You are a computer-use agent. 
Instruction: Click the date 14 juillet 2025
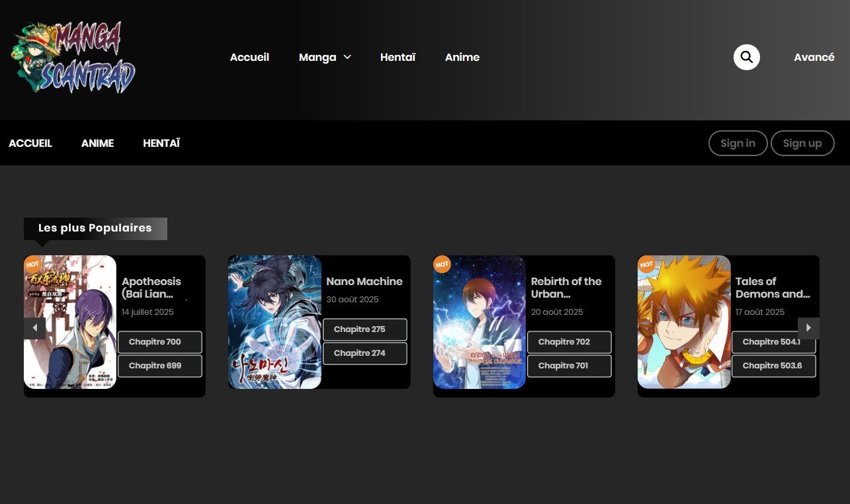(x=148, y=312)
